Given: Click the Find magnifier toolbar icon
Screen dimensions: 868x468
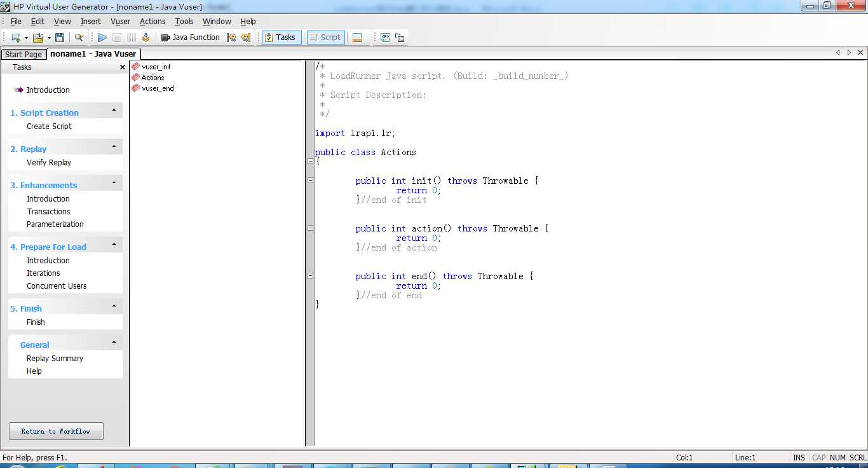Looking at the screenshot, I should click(x=79, y=38).
